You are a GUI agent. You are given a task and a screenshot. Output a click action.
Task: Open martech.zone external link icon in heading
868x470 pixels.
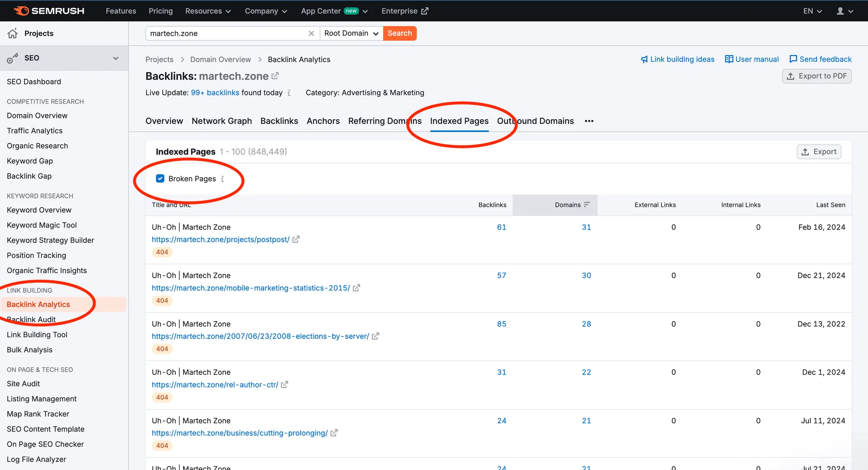point(275,76)
